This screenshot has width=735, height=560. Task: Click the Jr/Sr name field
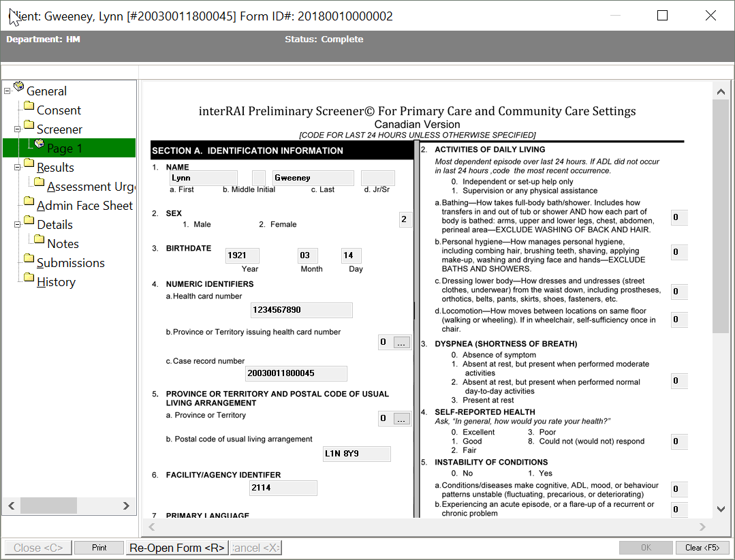378,178
